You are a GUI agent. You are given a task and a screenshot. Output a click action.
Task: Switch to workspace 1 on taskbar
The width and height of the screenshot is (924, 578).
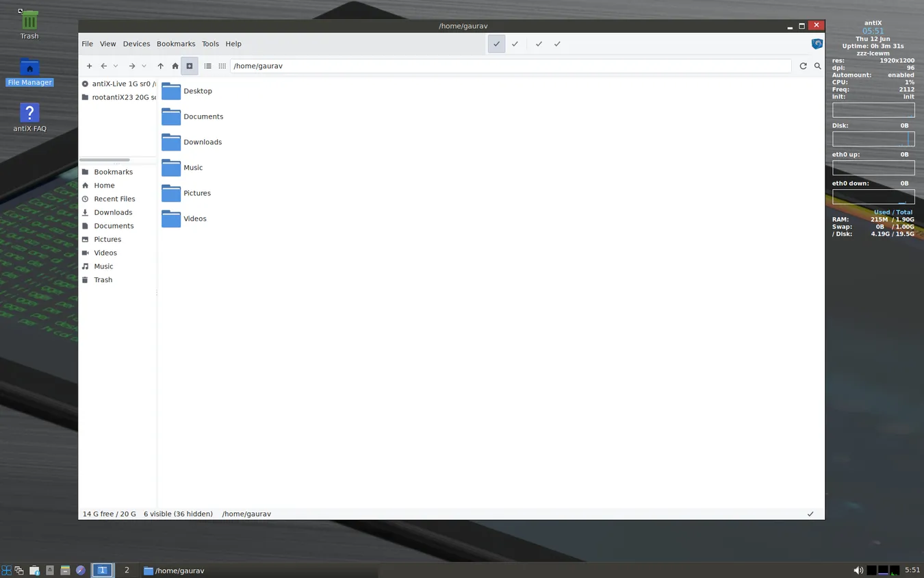[102, 570]
